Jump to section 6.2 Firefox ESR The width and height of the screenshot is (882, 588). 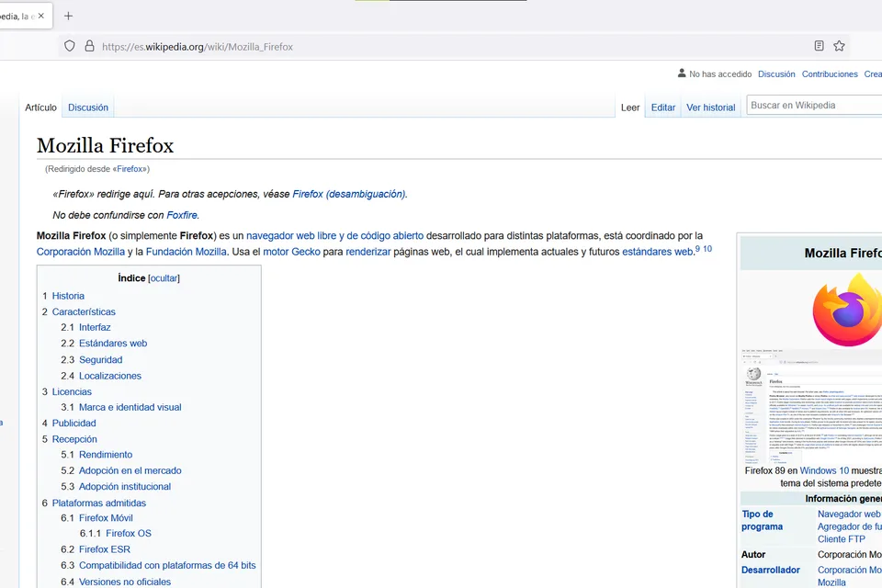[104, 549]
